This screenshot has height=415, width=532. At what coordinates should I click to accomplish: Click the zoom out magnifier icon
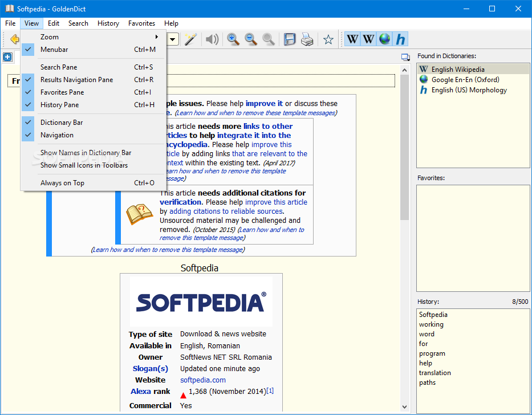point(251,39)
